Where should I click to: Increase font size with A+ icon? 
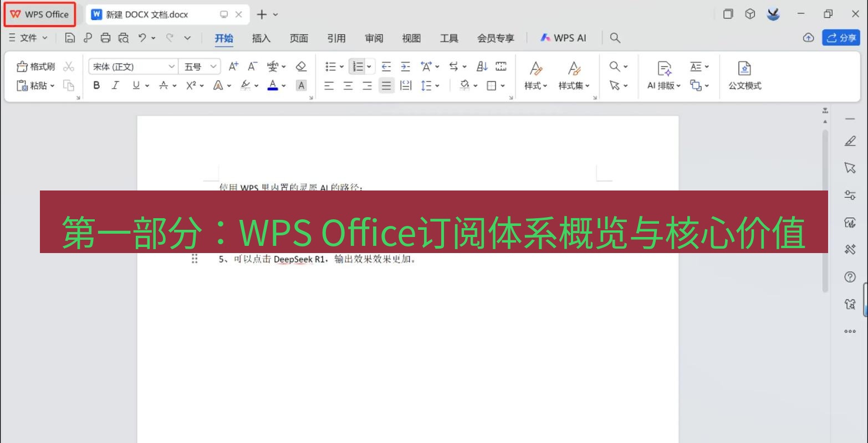[x=233, y=66]
